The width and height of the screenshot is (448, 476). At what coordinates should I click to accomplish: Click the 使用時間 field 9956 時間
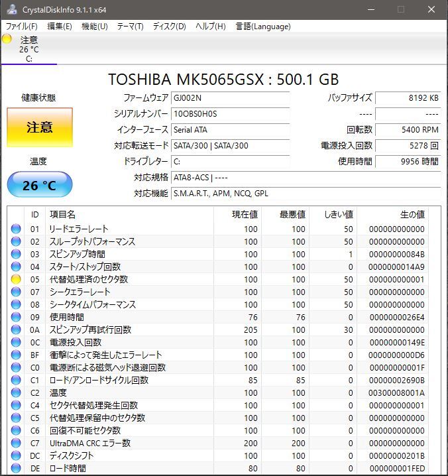click(408, 162)
